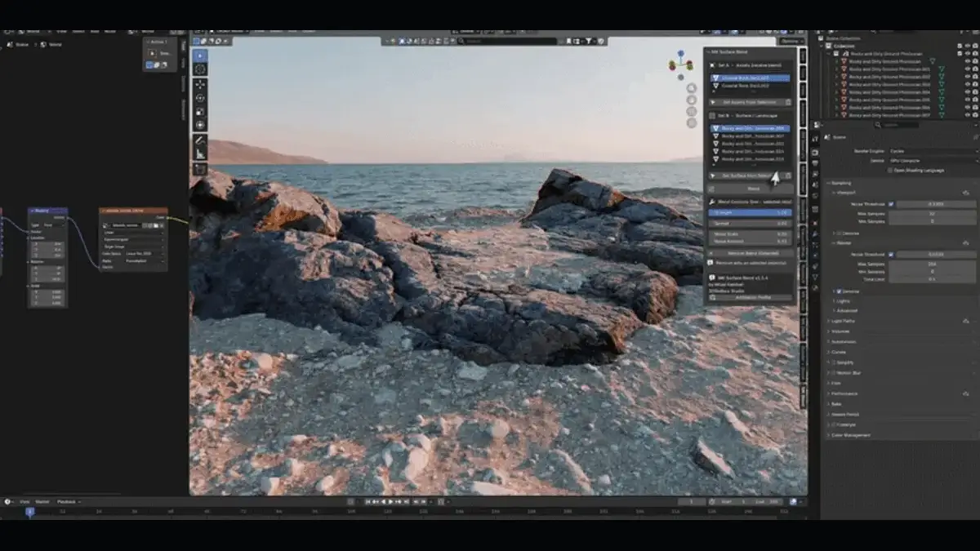Adjust the Spread slider in blend controls
The image size is (980, 551).
pos(750,222)
